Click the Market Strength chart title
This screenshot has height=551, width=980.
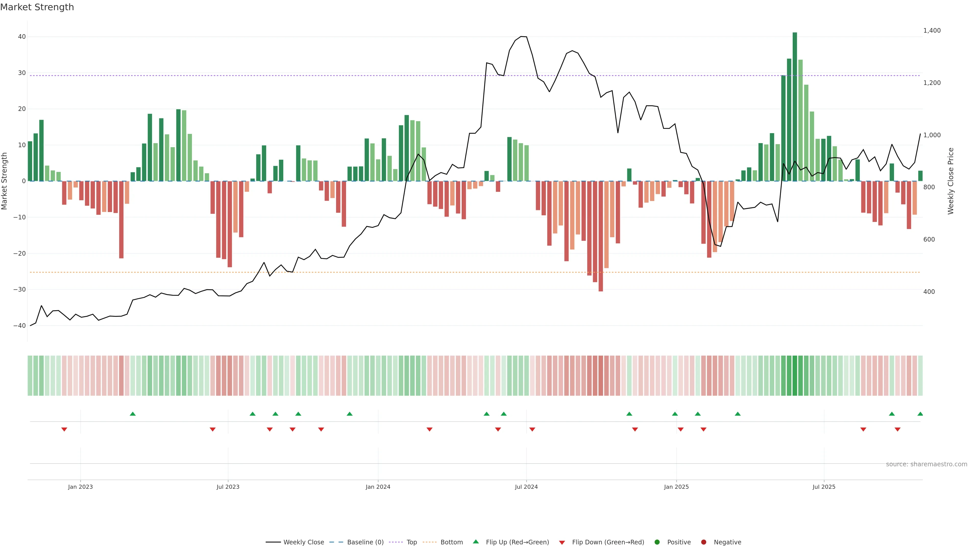[x=37, y=7]
